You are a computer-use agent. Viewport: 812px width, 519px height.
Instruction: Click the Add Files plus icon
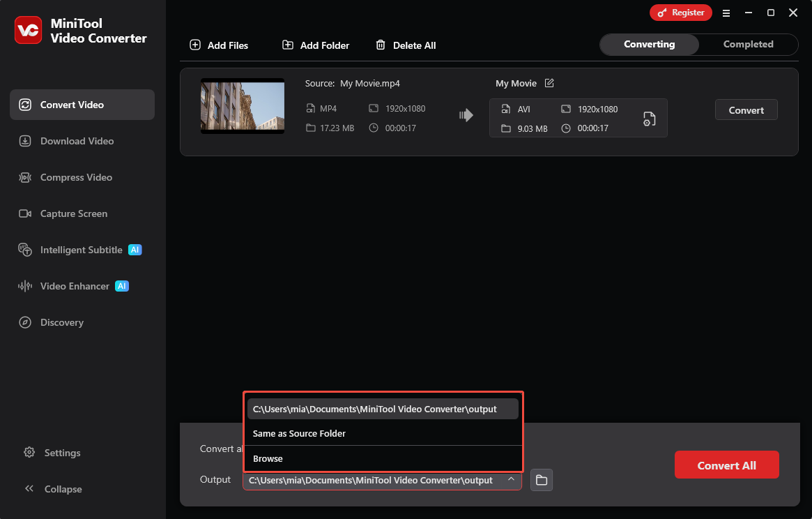pyautogui.click(x=195, y=45)
